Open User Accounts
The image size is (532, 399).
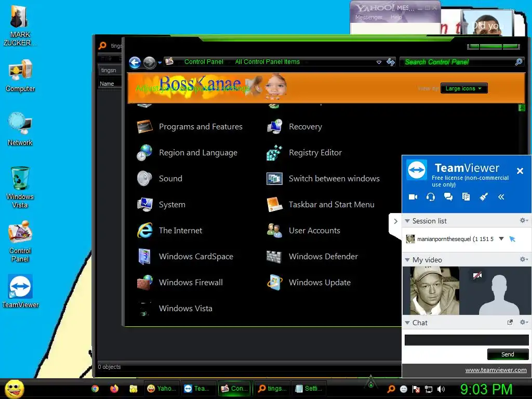(x=303, y=230)
